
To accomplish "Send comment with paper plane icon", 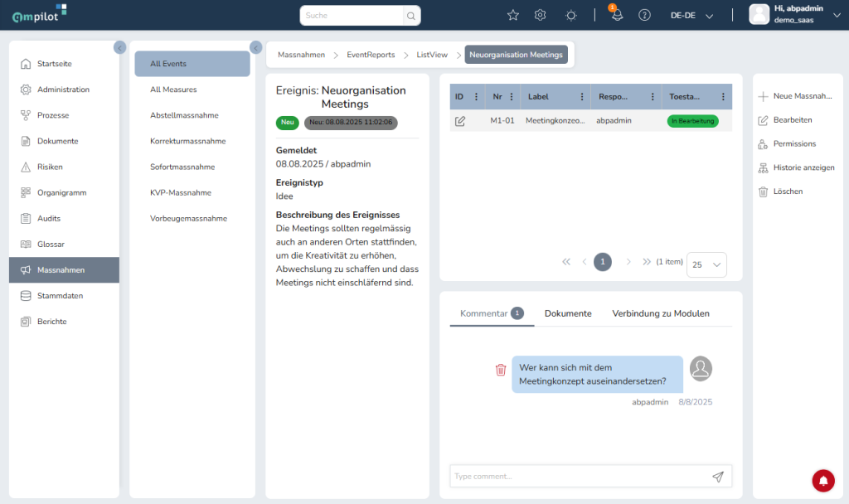I will (x=718, y=477).
